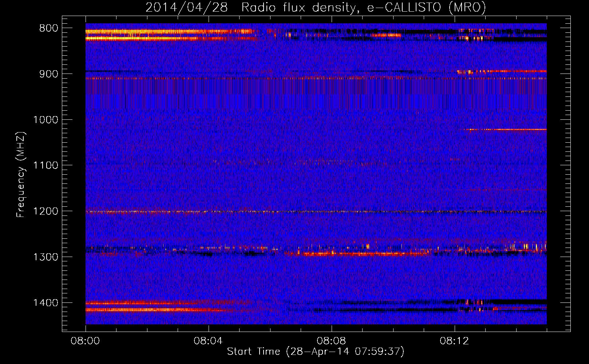The width and height of the screenshot is (589, 364).
Task: Click the 900 frequency tick label
Action: pos(49,74)
